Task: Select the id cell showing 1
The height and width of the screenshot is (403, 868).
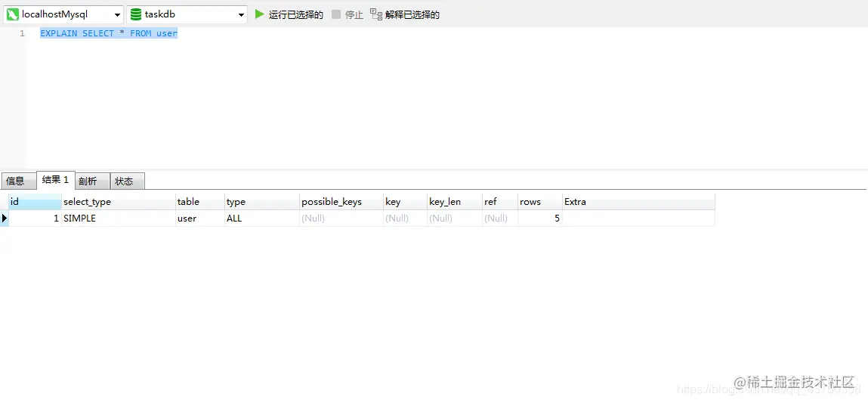Action: coord(35,219)
